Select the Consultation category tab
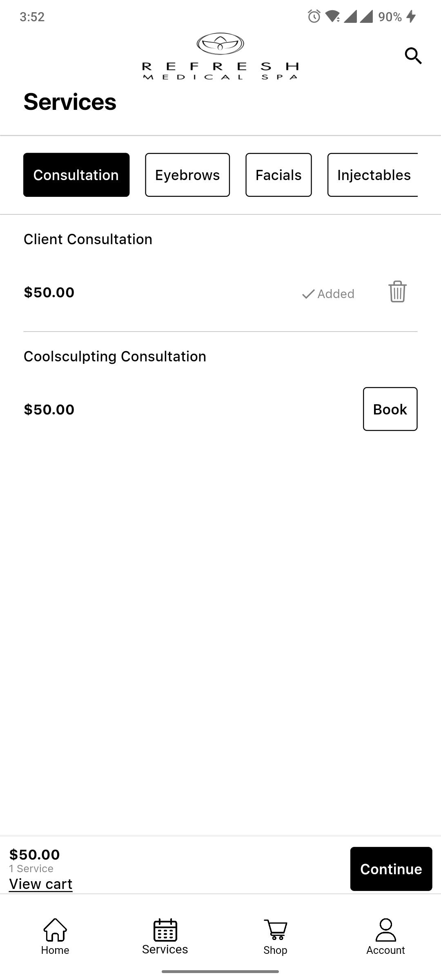This screenshot has width=441, height=980. [x=76, y=175]
